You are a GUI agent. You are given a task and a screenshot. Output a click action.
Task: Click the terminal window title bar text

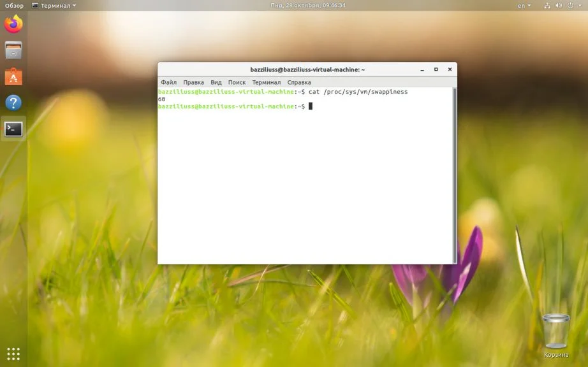[307, 69]
